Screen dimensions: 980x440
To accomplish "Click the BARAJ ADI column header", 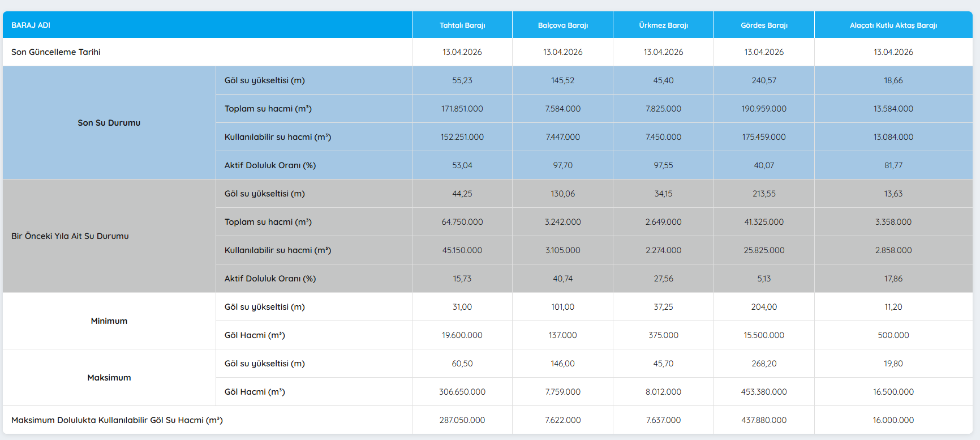I will pos(31,25).
